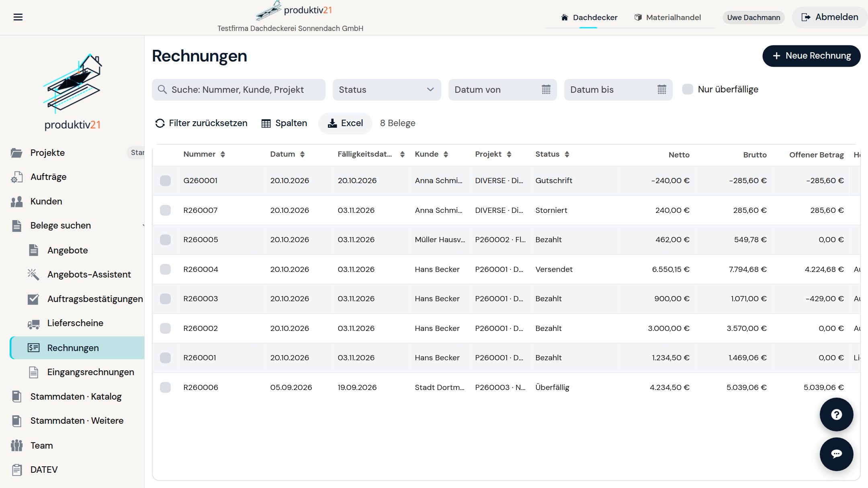This screenshot has height=488, width=868.
Task: Sort by Nummer column arrows
Action: (x=223, y=154)
